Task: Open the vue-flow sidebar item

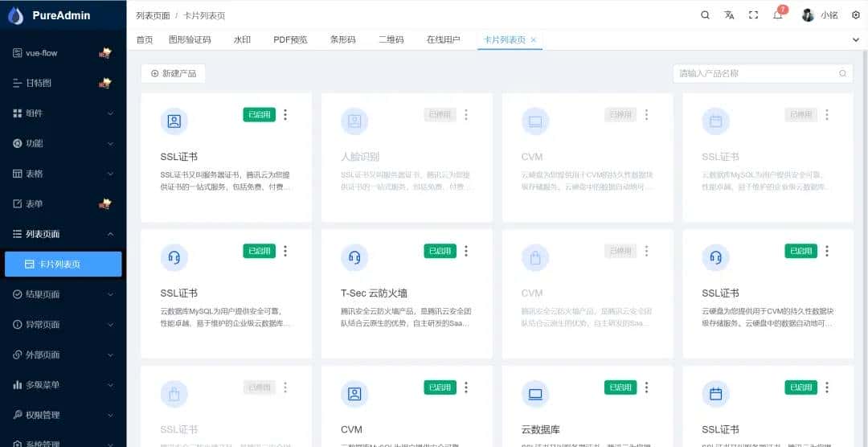Action: [63, 53]
